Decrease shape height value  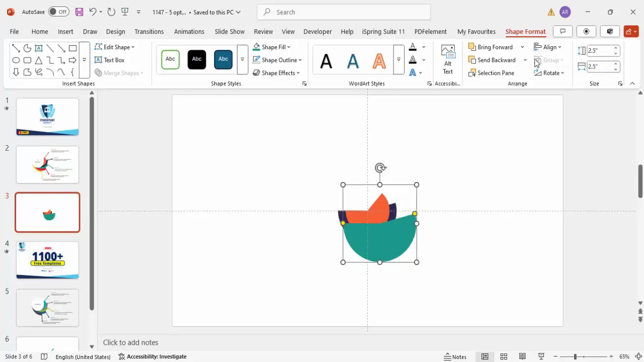(615, 53)
